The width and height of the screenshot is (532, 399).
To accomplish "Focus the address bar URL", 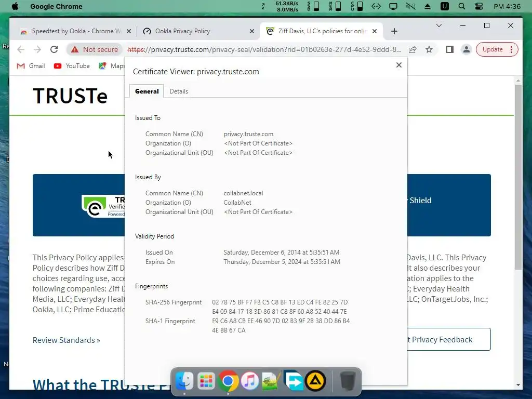I will [x=264, y=49].
